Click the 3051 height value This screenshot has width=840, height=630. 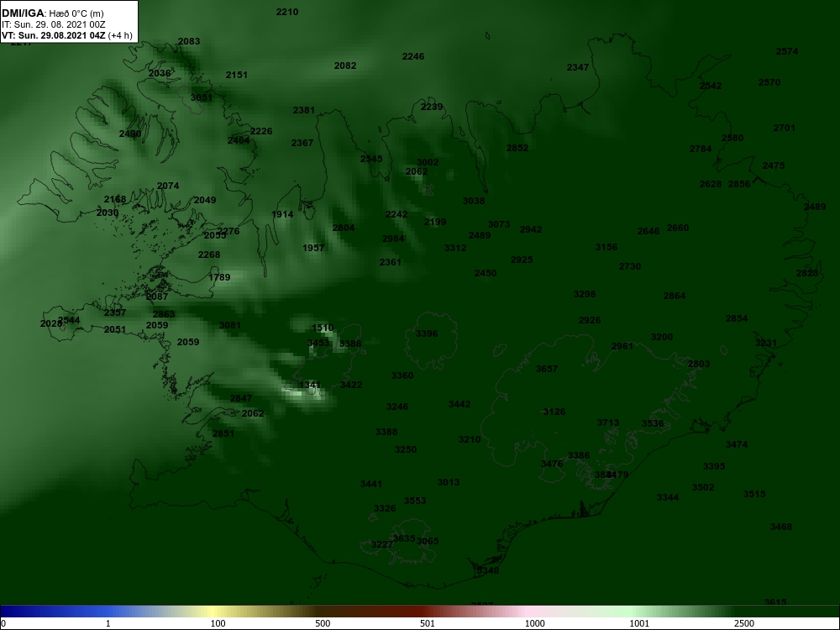(202, 97)
